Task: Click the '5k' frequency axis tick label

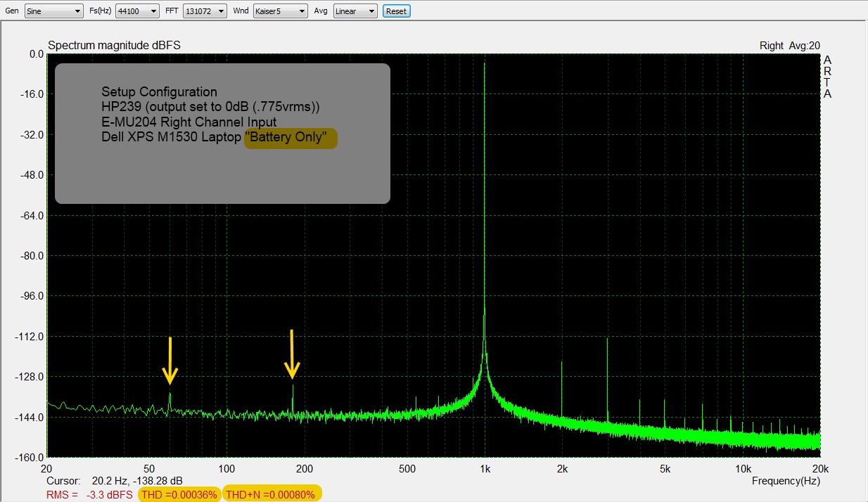Action: tap(665, 469)
